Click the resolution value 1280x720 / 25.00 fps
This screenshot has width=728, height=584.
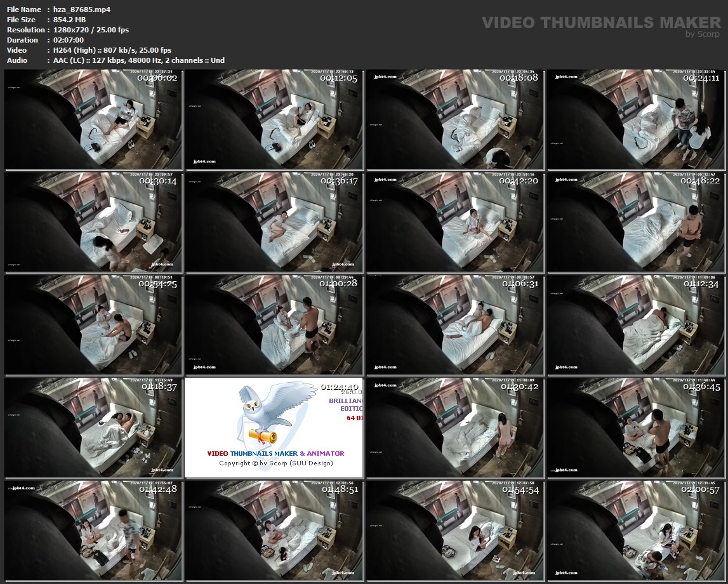coord(91,30)
